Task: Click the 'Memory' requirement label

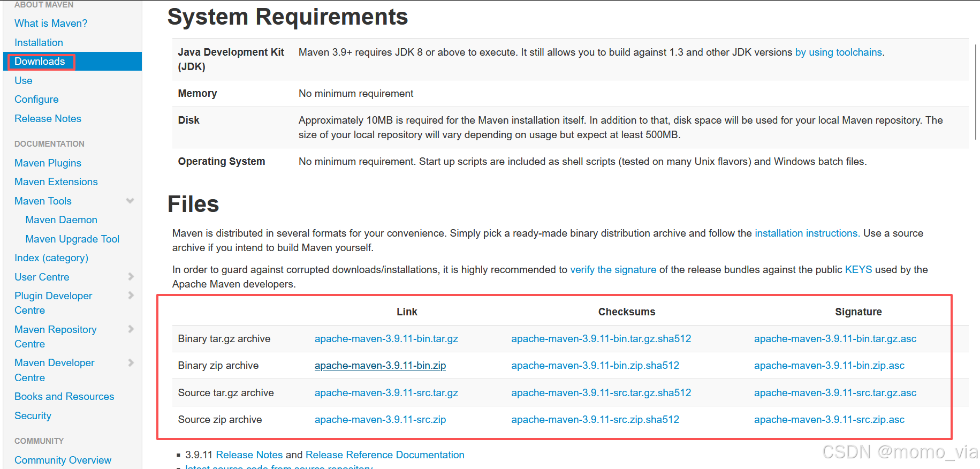Action: (197, 93)
